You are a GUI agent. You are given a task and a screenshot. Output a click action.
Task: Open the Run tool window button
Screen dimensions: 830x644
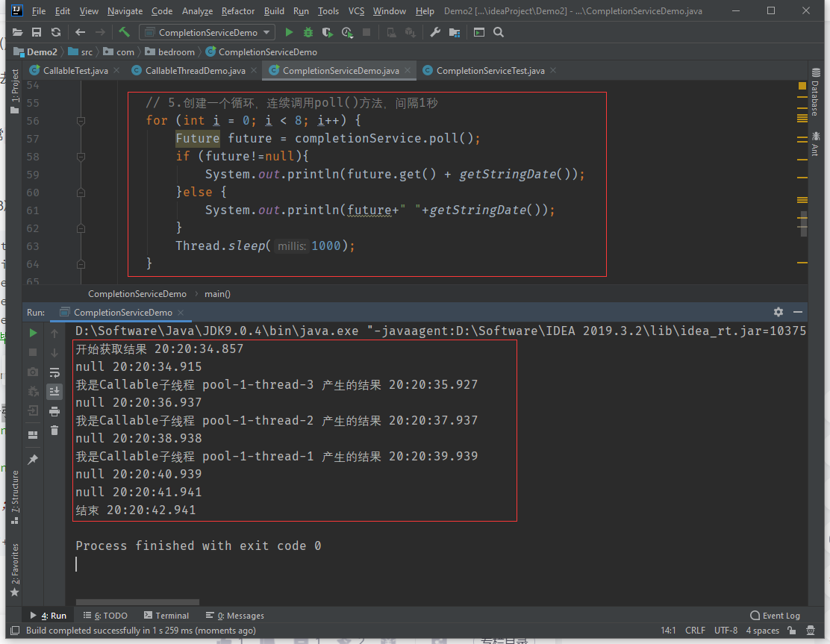coord(49,616)
